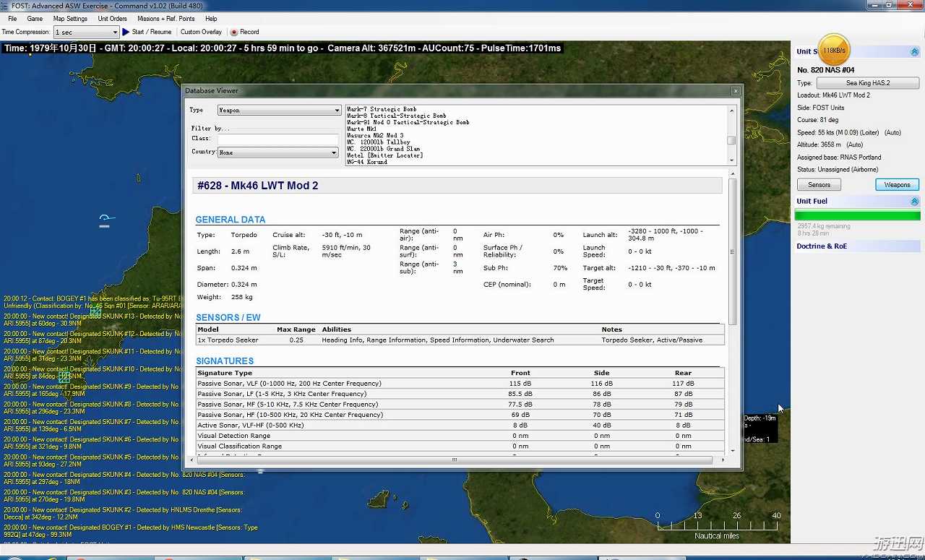
Task: Click the Custom Overlay button
Action: (201, 32)
